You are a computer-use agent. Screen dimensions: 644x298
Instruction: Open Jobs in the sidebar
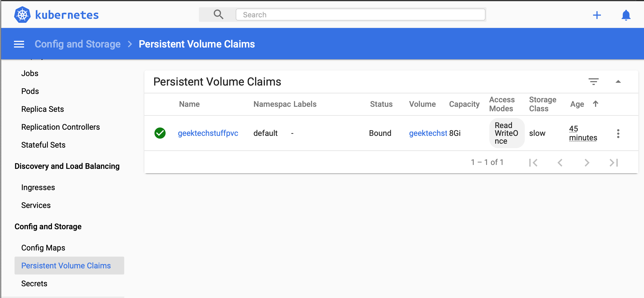(30, 73)
